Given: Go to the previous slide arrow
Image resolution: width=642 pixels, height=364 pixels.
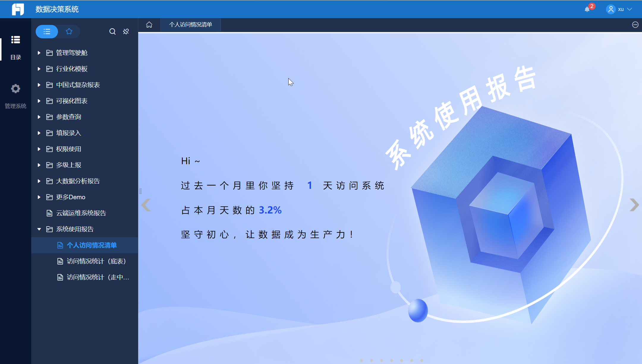Looking at the screenshot, I should pos(146,205).
